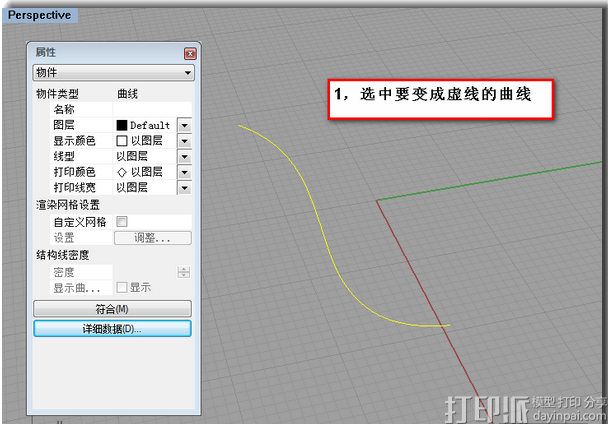The height and width of the screenshot is (424, 608).
Task: Toggle the 显示 isocurve checkbox
Action: click(x=122, y=287)
